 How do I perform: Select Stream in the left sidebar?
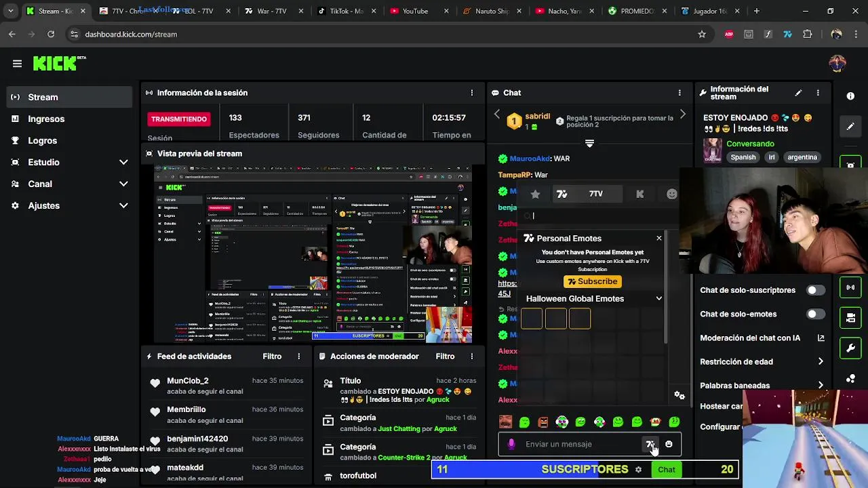point(70,98)
